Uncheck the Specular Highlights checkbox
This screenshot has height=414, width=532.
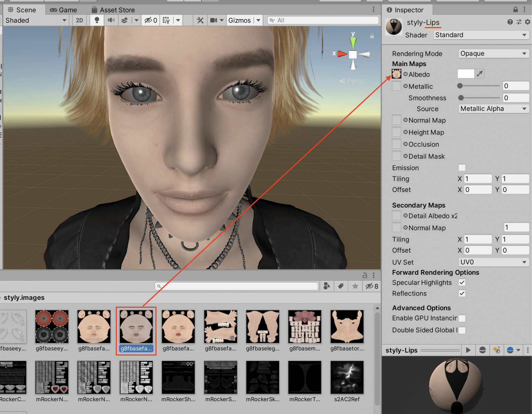click(x=462, y=282)
